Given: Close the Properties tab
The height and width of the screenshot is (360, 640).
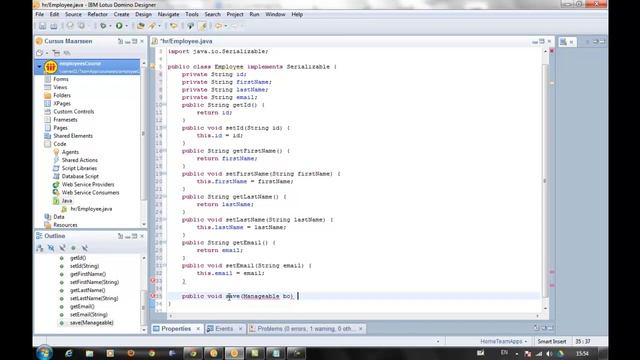Looking at the screenshot, I should 198,329.
